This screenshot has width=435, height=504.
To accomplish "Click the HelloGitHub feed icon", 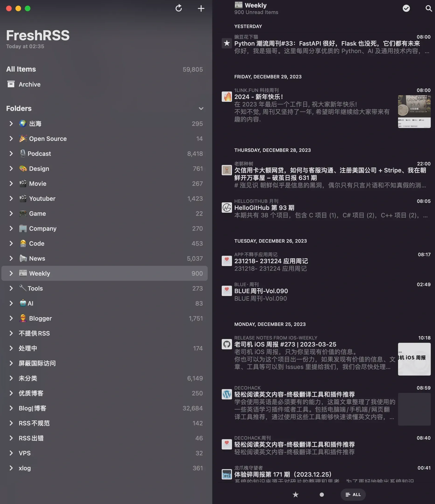I will [x=227, y=208].
